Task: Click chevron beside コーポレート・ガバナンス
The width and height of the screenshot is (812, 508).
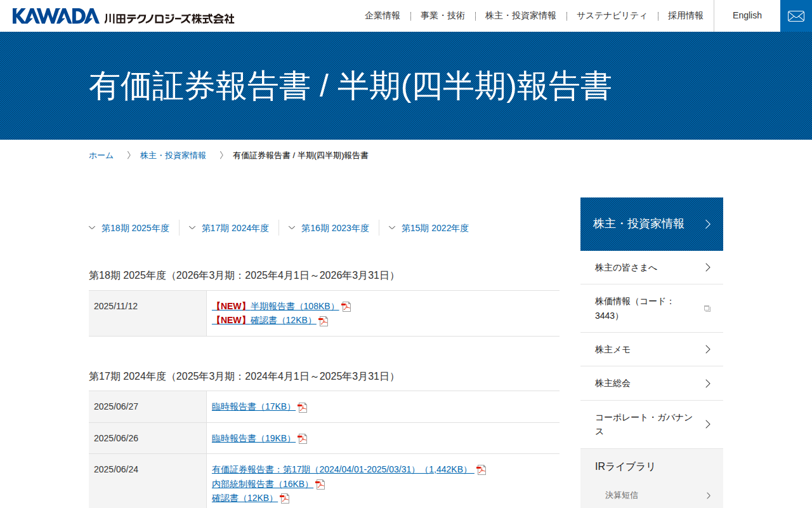Action: 708,424
